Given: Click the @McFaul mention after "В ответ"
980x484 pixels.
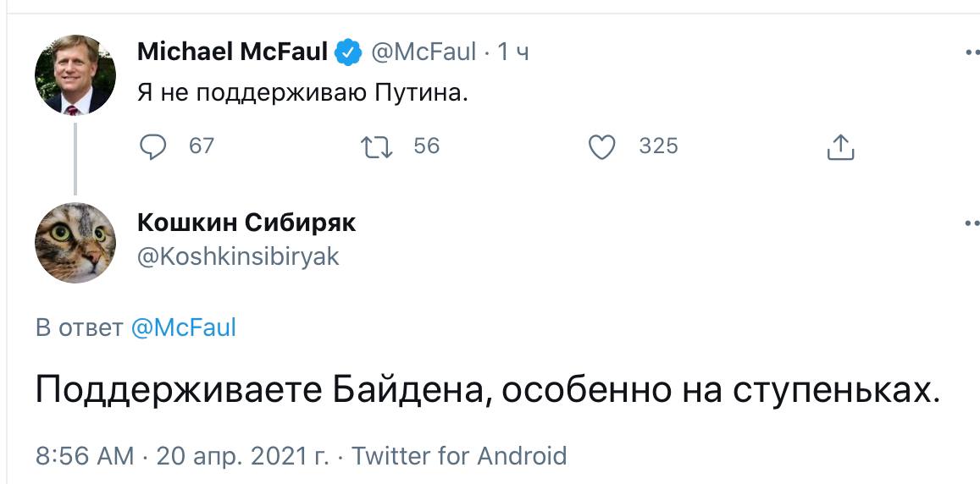Looking at the screenshot, I should [184, 327].
